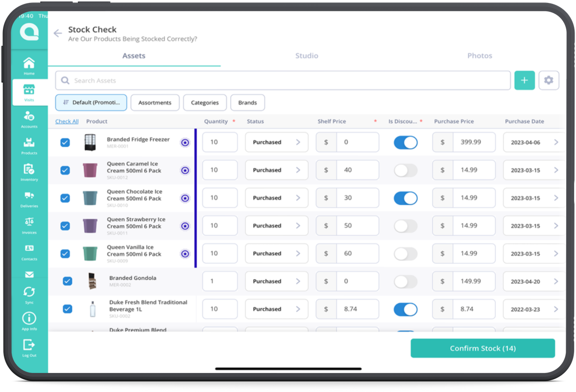The image size is (576, 392).
Task: Enable the Is Discounted toggle for Queen Caramel Ice Cream
Action: [x=405, y=170]
